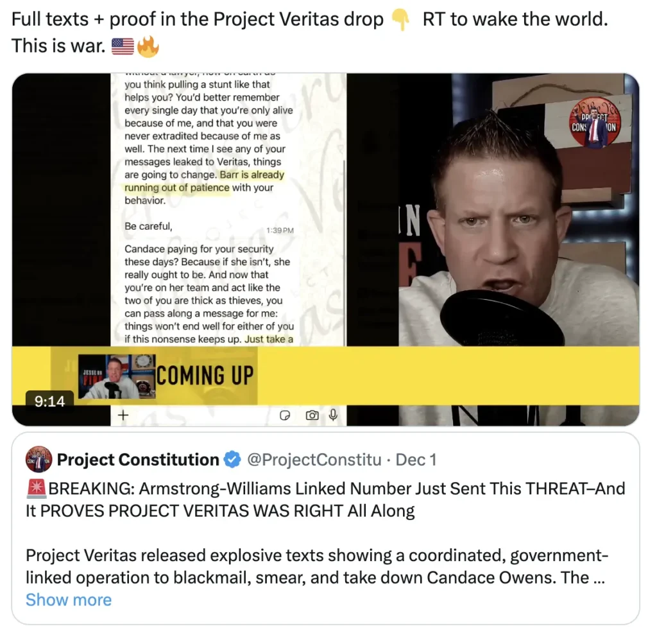The height and width of the screenshot is (644, 657).
Task: Expand the quoted post with Show more
Action: coord(69,600)
